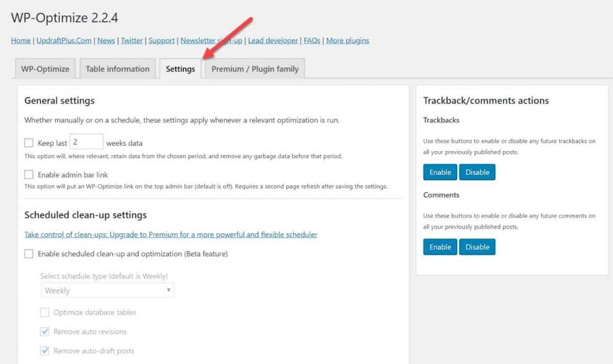Enable admin bar link checkbox

(x=29, y=175)
